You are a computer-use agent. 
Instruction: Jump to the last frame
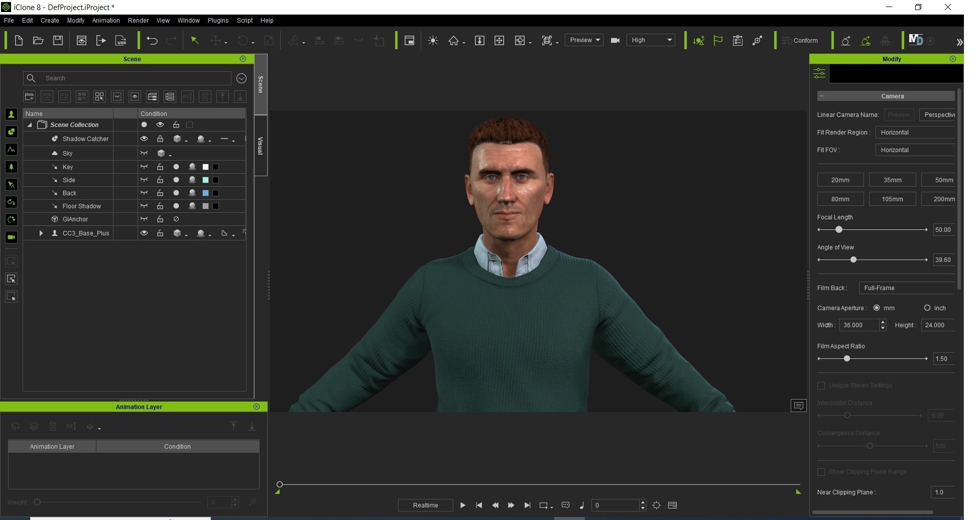527,505
